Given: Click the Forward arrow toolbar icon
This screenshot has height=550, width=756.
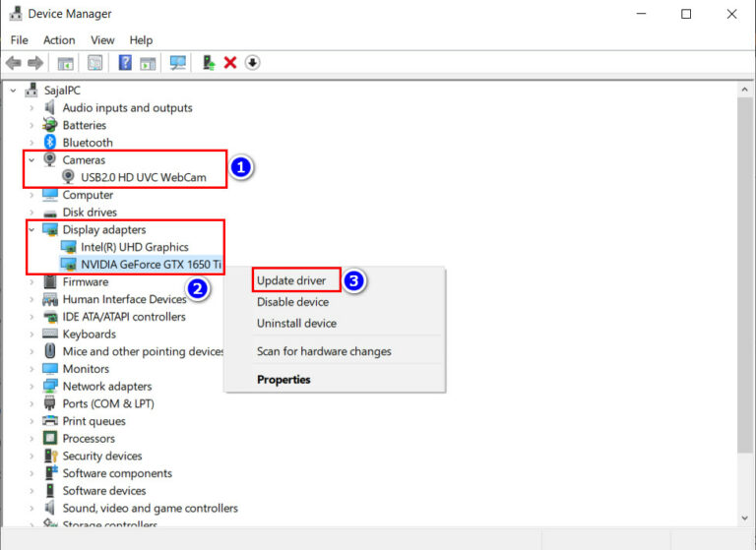Looking at the screenshot, I should tap(35, 63).
